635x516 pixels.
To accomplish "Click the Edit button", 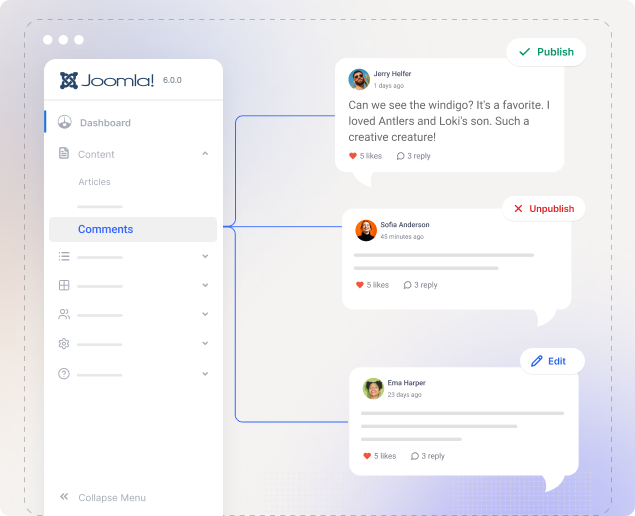I will click(552, 361).
